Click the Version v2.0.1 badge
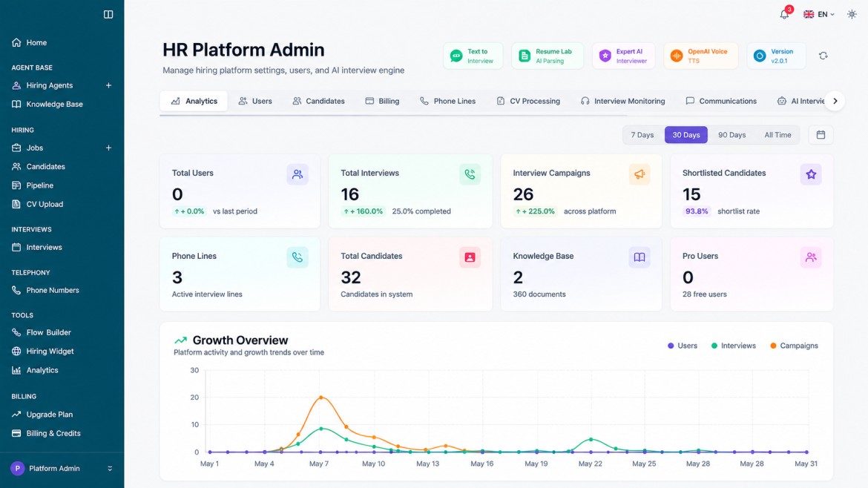This screenshot has height=488, width=868. [x=776, y=56]
